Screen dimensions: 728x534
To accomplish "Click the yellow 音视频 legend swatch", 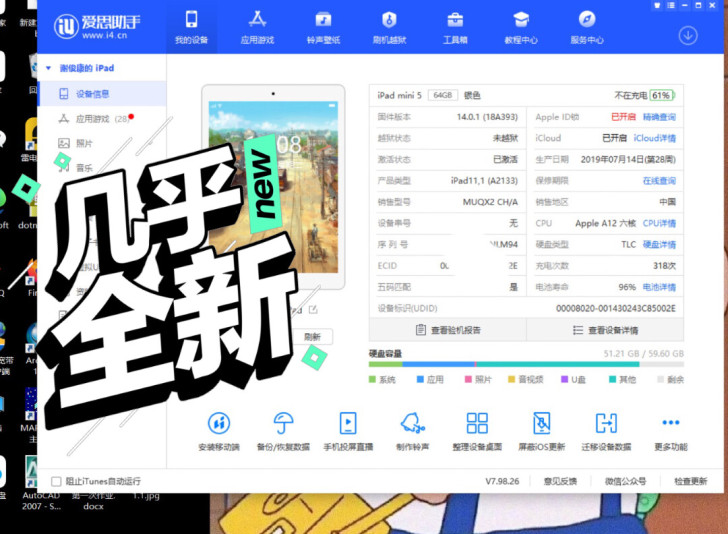I will [x=512, y=379].
